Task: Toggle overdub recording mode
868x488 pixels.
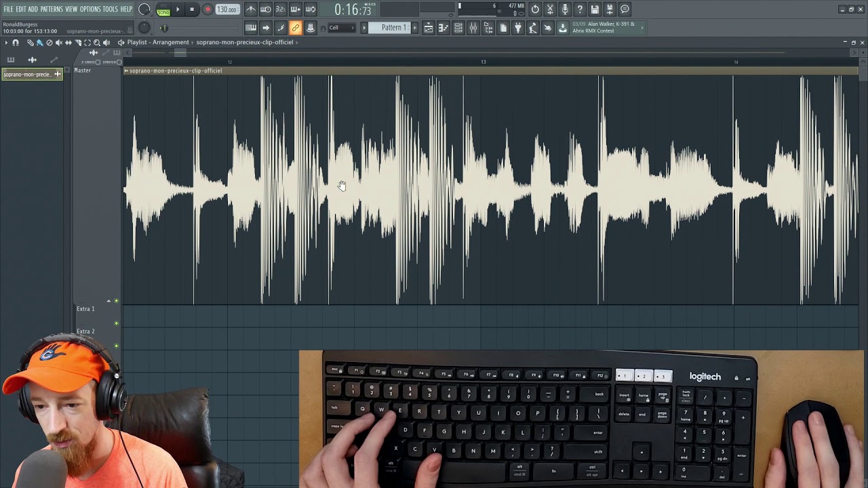Action: click(295, 9)
